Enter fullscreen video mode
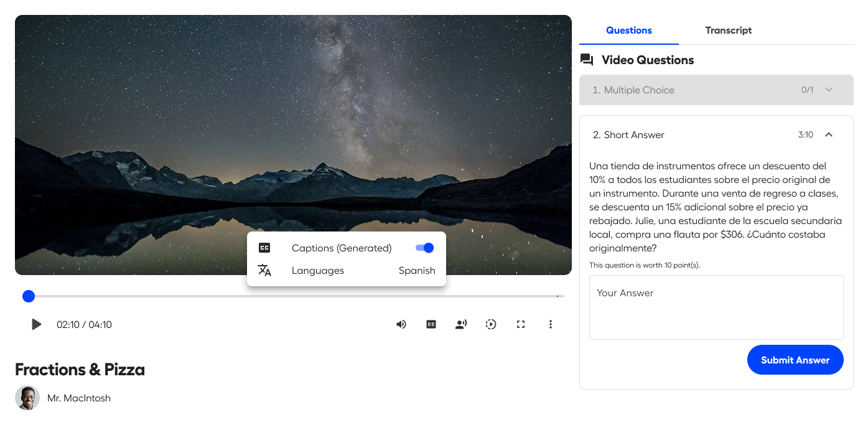The height and width of the screenshot is (440, 868). pos(521,324)
